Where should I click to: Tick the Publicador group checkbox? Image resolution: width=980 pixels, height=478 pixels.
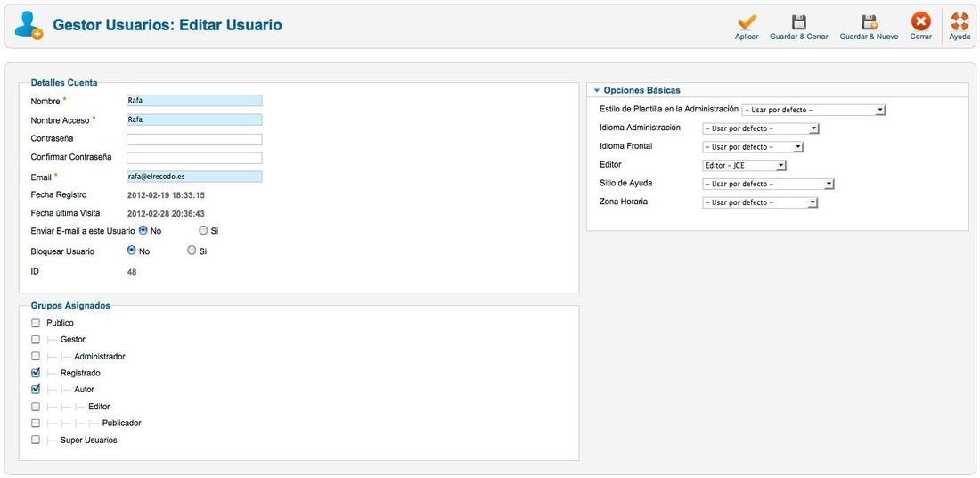pyautogui.click(x=36, y=423)
